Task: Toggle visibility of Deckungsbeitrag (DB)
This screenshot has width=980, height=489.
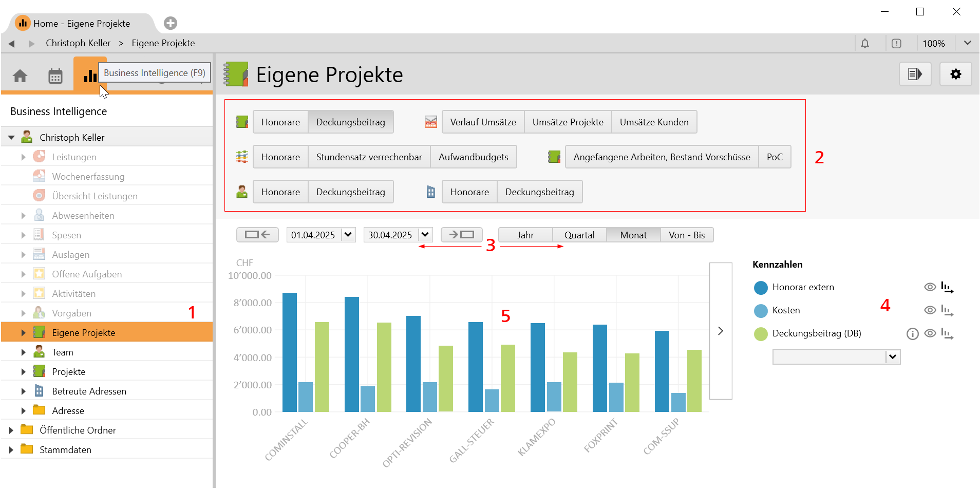Action: pos(930,333)
